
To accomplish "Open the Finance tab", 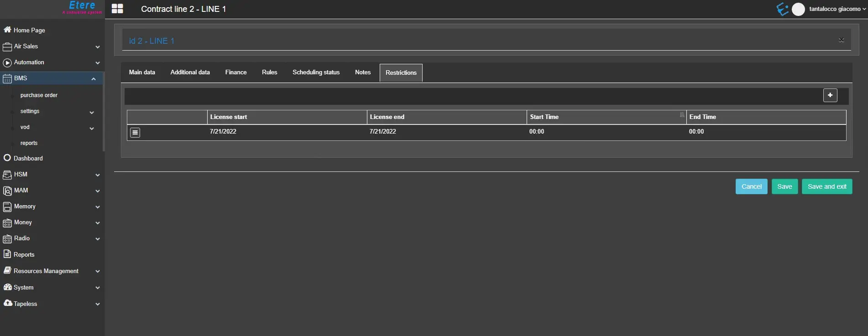I will coord(235,72).
